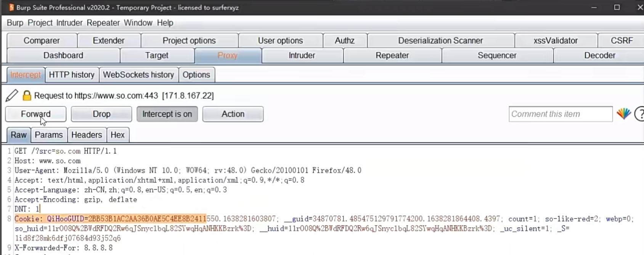Screen dimensions: 644x255
Task: Toggle the Intercept is on button
Action: point(167,114)
